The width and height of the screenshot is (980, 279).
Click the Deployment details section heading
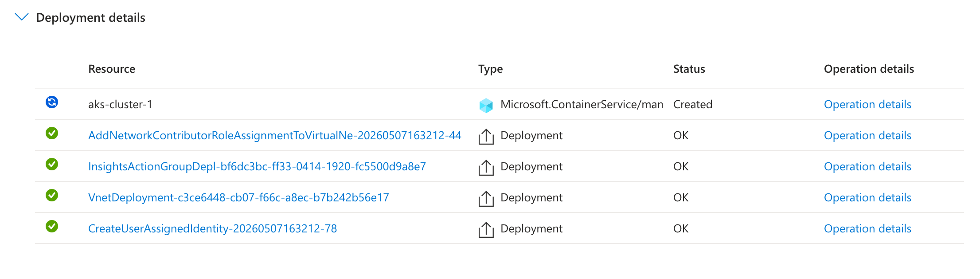(x=90, y=17)
